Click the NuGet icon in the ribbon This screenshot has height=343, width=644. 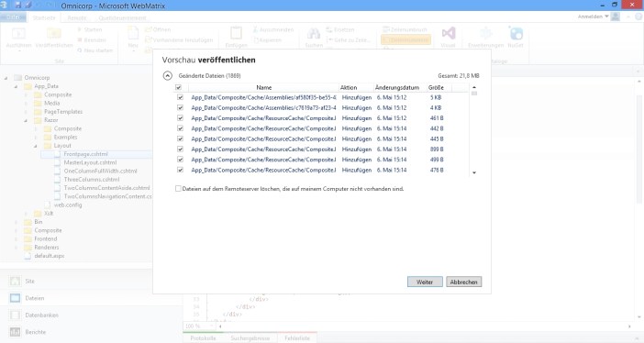pyautogui.click(x=516, y=33)
